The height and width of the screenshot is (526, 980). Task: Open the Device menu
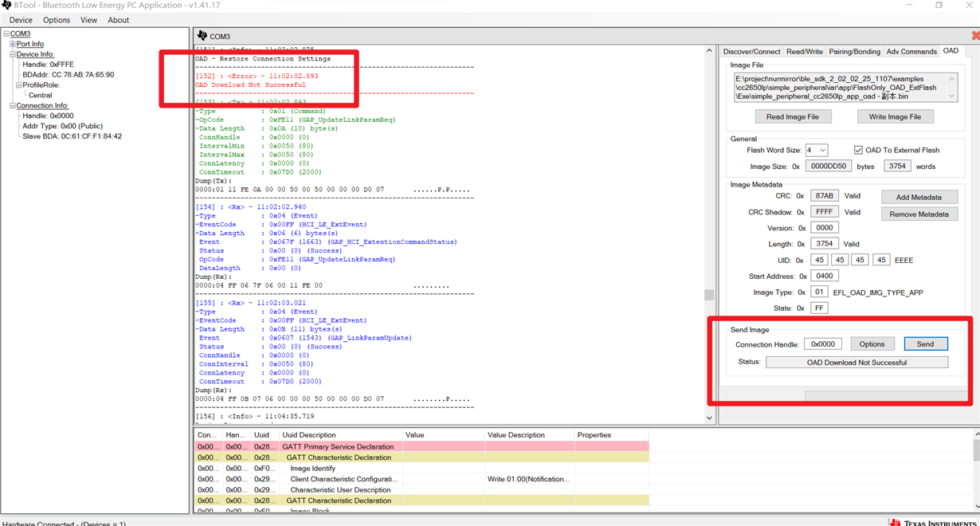click(21, 20)
